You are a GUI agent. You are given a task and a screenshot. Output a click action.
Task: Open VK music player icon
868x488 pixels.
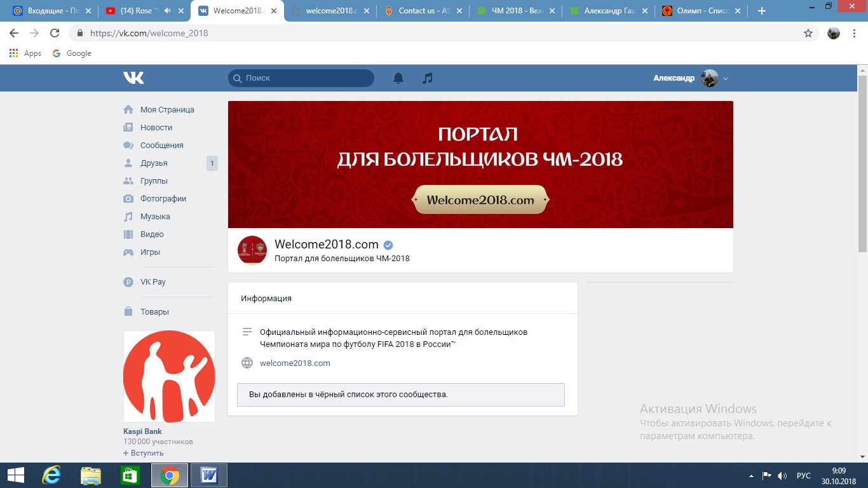tap(428, 78)
